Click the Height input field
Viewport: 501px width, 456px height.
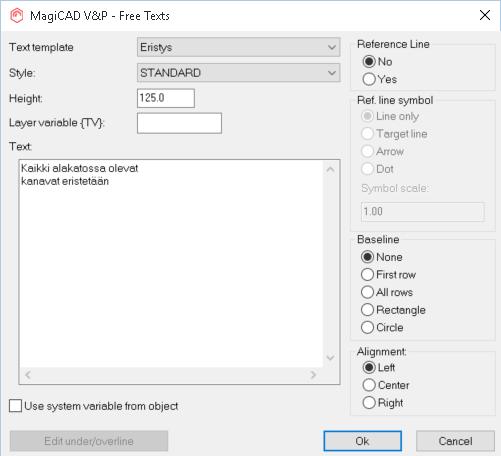coord(166,98)
